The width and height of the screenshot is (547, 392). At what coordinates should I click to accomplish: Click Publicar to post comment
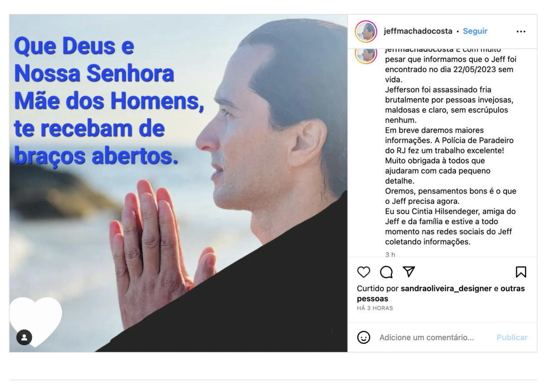point(512,337)
